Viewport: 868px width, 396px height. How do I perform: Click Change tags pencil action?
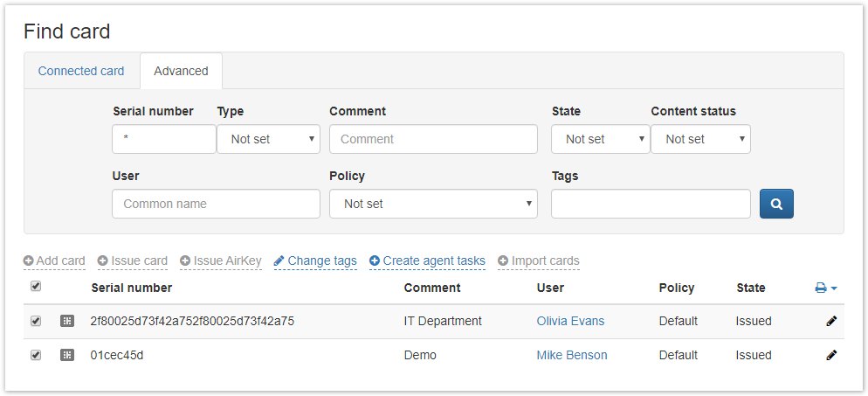pyautogui.click(x=315, y=261)
